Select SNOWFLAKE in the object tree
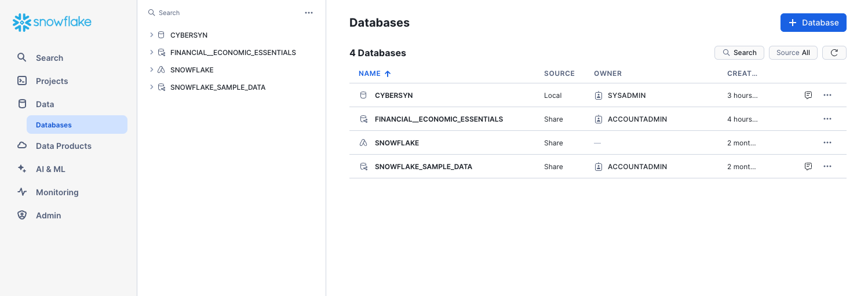Viewport: 868px width, 296px height. tap(192, 70)
